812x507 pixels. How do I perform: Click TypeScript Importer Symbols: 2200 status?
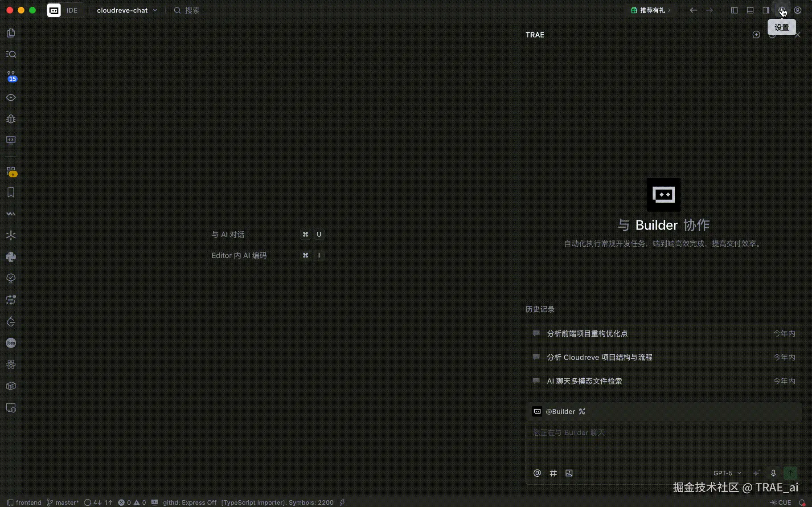coord(277,503)
